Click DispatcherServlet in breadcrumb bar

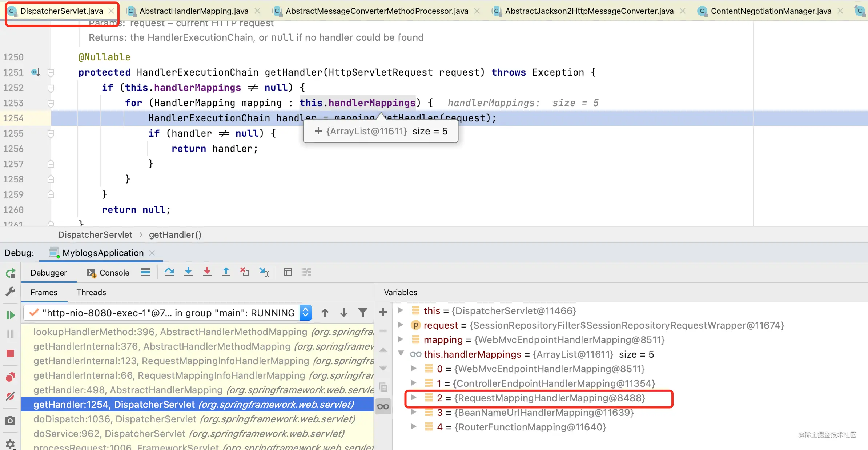click(x=95, y=235)
